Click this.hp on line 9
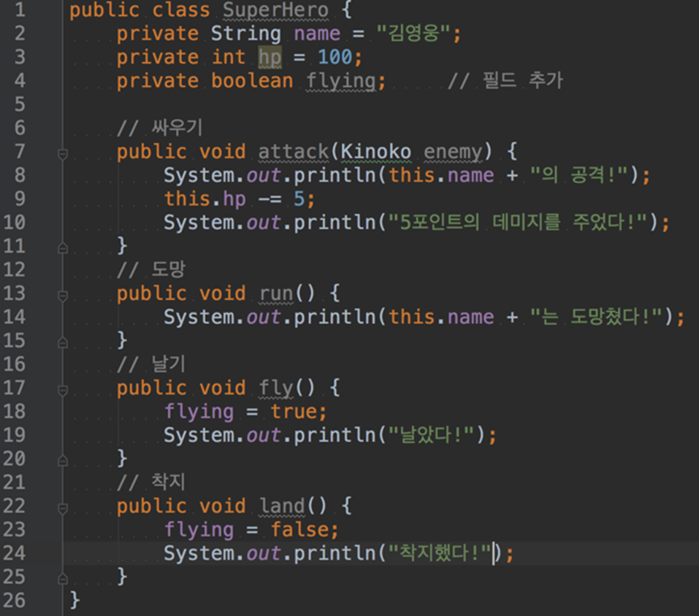 [x=205, y=199]
